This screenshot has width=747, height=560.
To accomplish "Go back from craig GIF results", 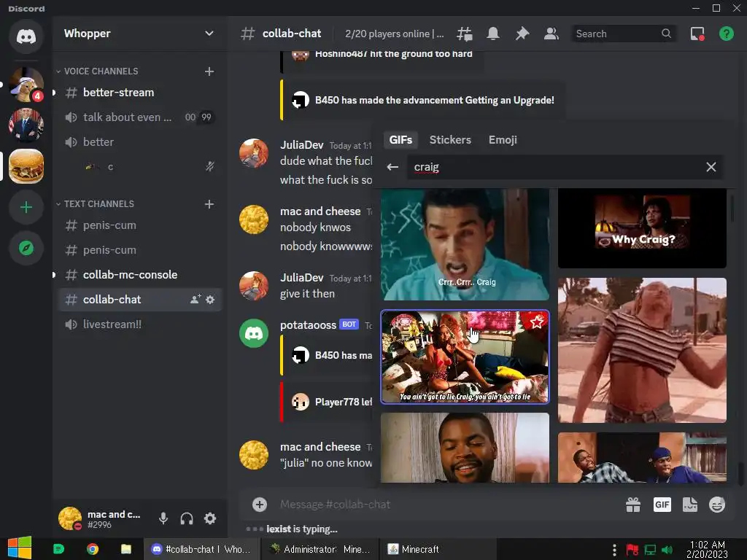I will (392, 167).
